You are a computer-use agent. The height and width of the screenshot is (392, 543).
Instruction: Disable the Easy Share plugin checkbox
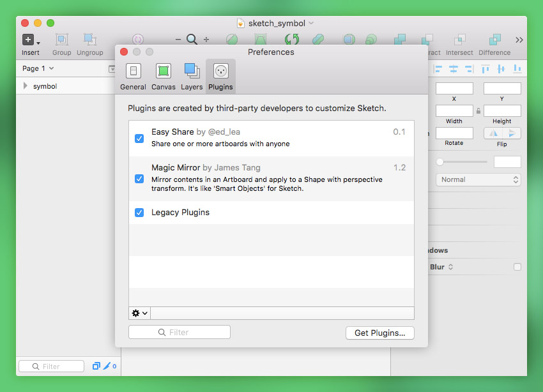coord(139,138)
